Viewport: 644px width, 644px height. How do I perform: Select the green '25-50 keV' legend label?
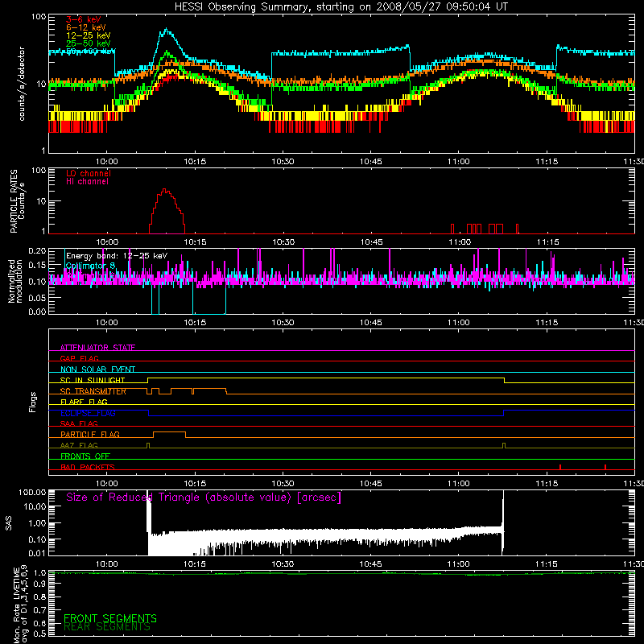pyautogui.click(x=89, y=43)
